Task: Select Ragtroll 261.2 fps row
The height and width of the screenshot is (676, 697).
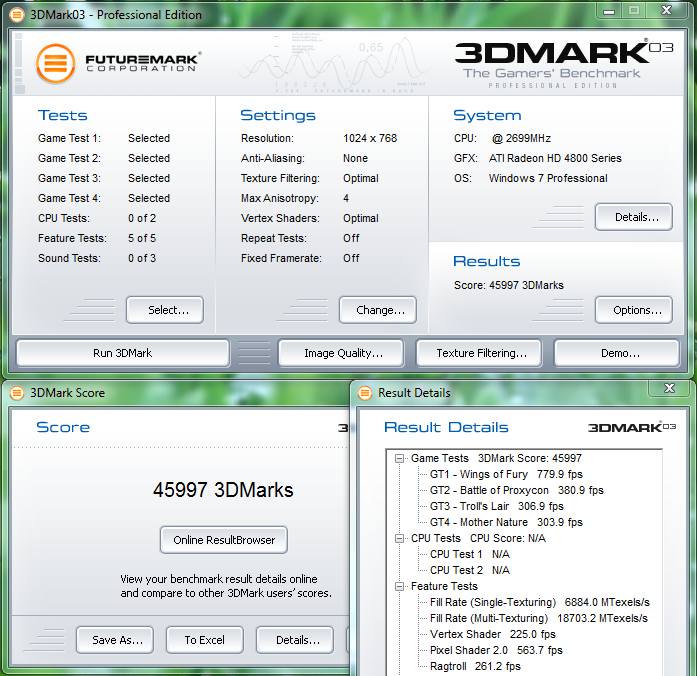Action: 475,666
